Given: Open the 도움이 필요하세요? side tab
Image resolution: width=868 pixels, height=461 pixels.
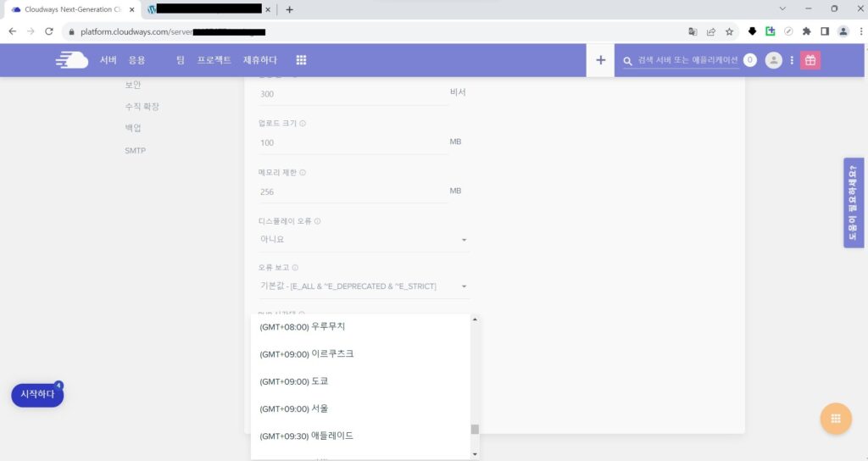Looking at the screenshot, I should click(x=853, y=203).
